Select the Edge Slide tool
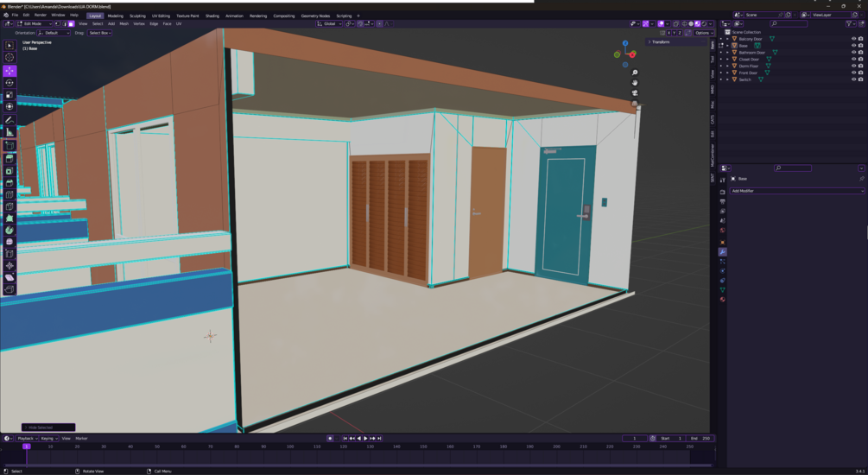The image size is (868, 475). tap(10, 254)
